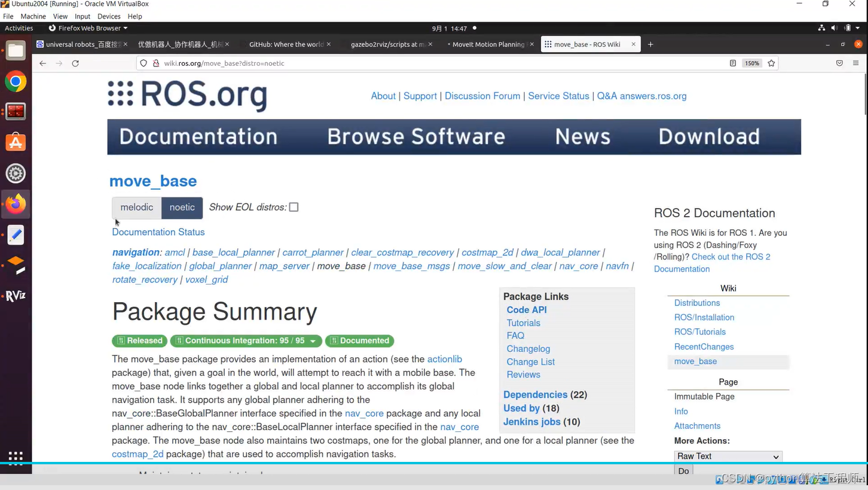Screen dimensions: 868x490
Task: Expand the Used by (18) list
Action: pos(521,409)
